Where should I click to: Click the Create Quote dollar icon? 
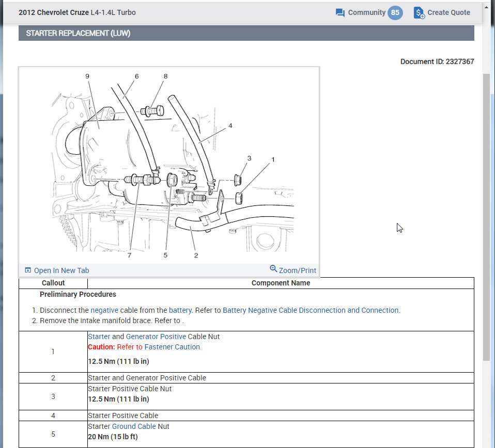(x=419, y=13)
